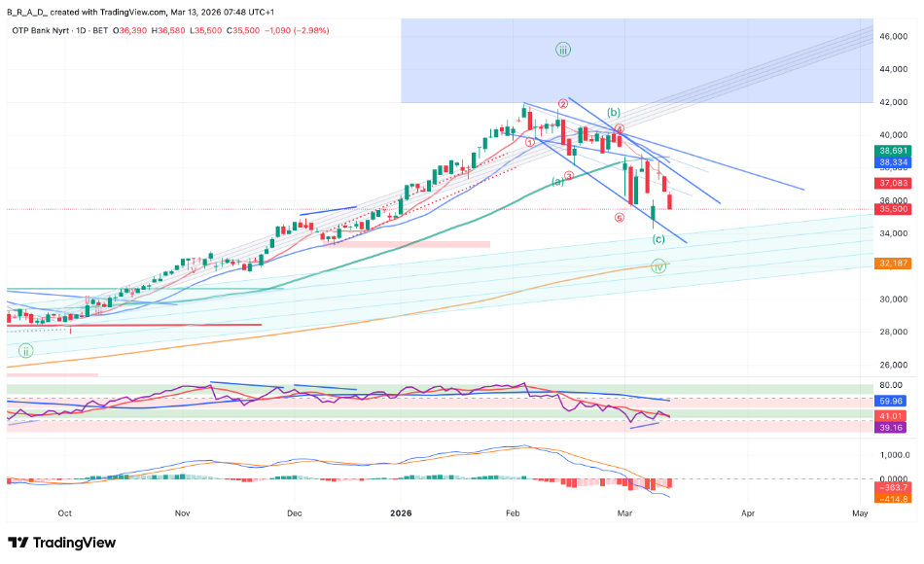Select the red circled 2 wave marker
The width and height of the screenshot is (924, 564).
[x=562, y=103]
